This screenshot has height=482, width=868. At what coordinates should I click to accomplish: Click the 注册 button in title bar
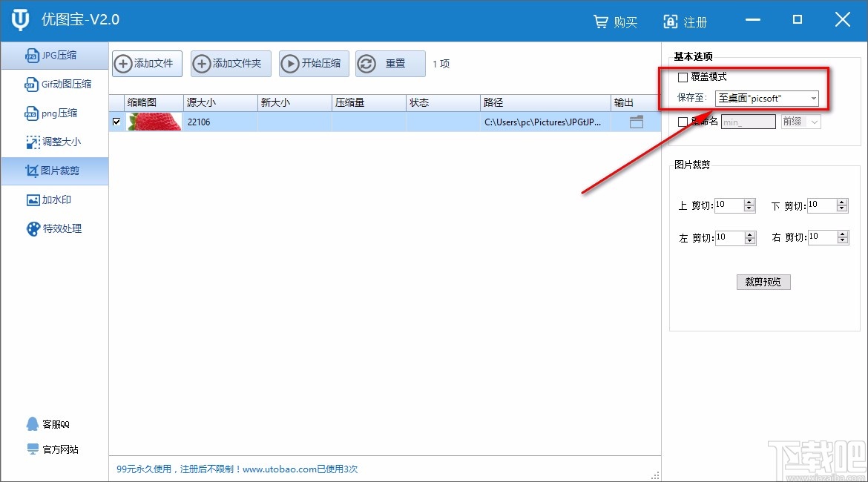pos(685,22)
